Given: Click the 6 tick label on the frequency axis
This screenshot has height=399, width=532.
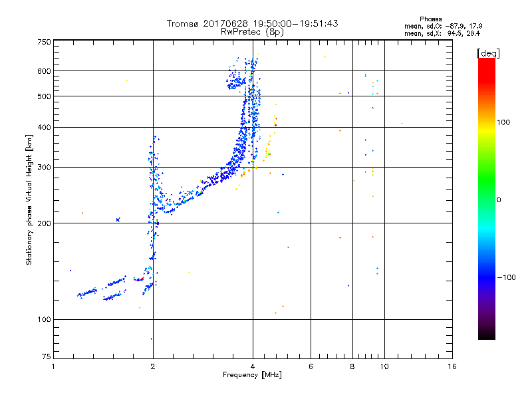Looking at the screenshot, I should (x=311, y=366).
